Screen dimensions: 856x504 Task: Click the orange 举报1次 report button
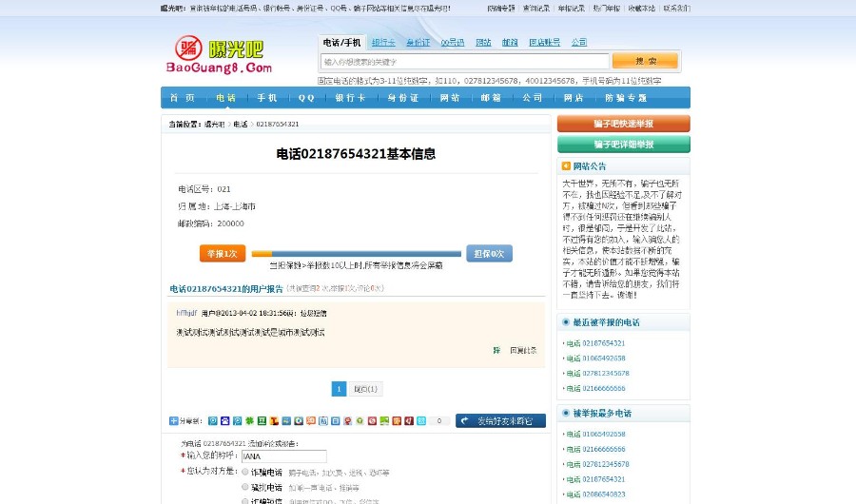click(x=223, y=253)
